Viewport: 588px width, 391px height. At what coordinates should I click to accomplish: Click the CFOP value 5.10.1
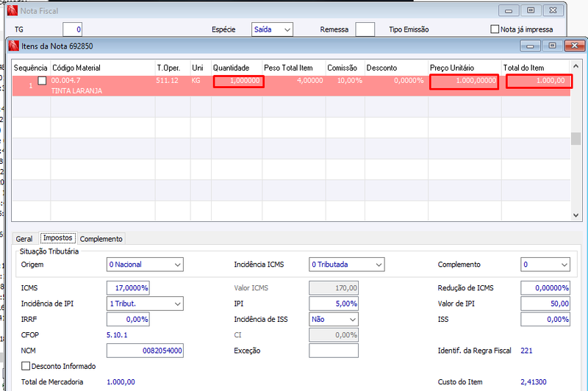tap(117, 334)
